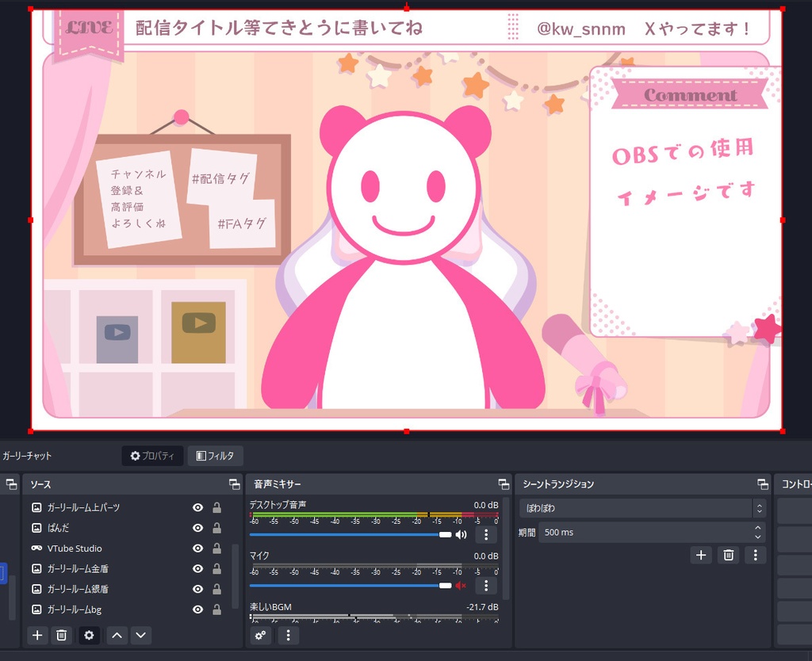The image size is (812, 661).
Task: Open advanced audio properties gears icon
Action: [260, 635]
